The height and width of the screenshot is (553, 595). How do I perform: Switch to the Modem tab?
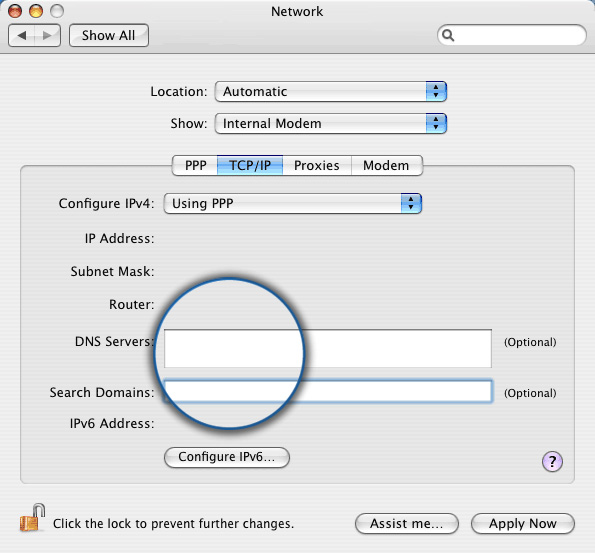[x=387, y=165]
